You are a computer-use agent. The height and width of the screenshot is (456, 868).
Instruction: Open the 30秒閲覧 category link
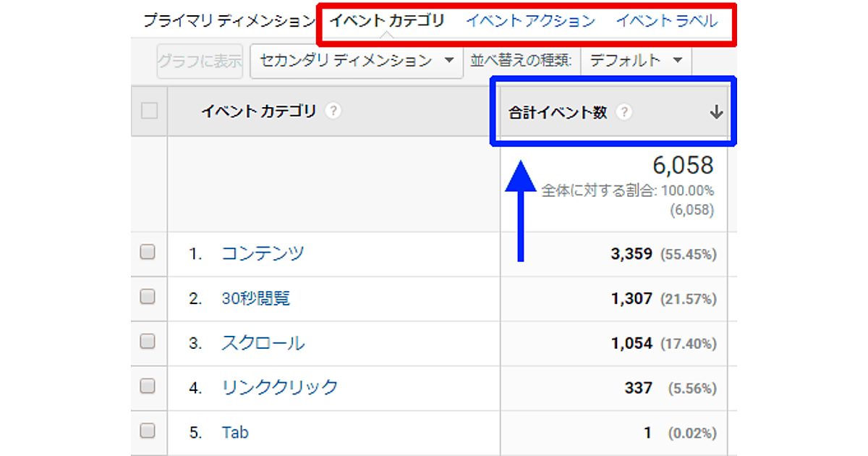pyautogui.click(x=256, y=298)
